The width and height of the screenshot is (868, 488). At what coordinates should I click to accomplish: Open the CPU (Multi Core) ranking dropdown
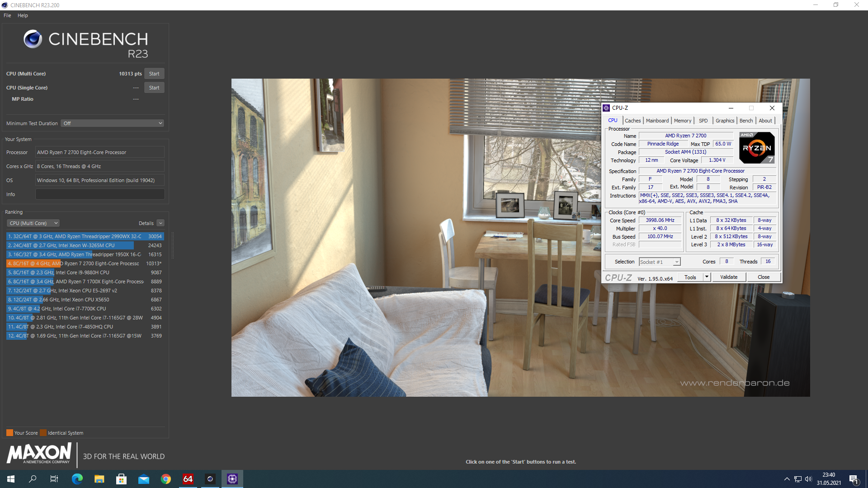(x=33, y=223)
